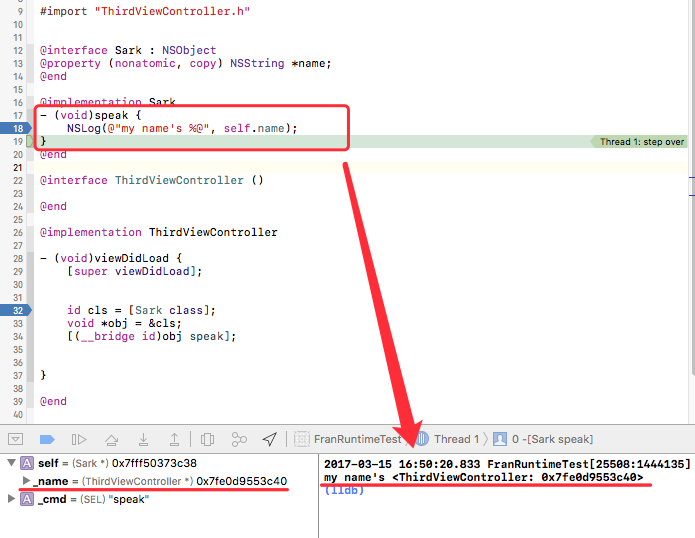Collapse the self variable disclosure triangle

point(12,463)
